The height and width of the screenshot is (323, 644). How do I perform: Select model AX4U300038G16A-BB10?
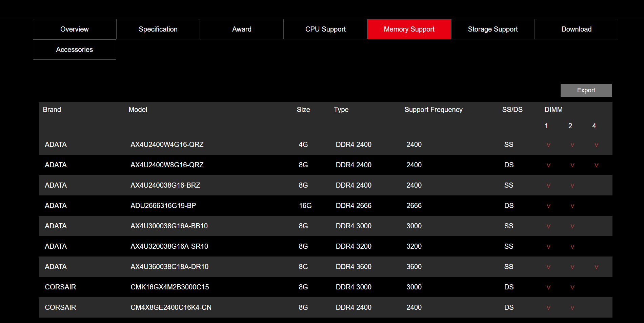(169, 226)
